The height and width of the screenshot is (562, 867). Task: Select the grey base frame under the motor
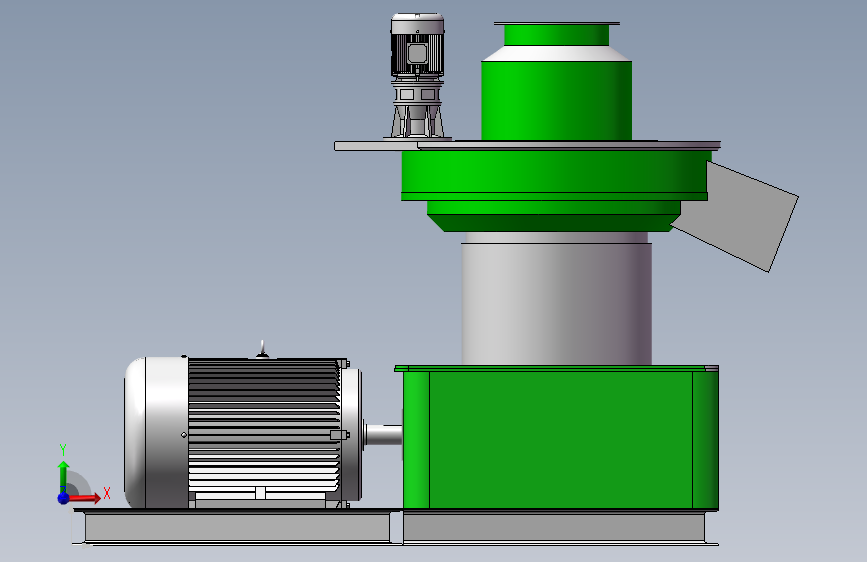coord(237,527)
